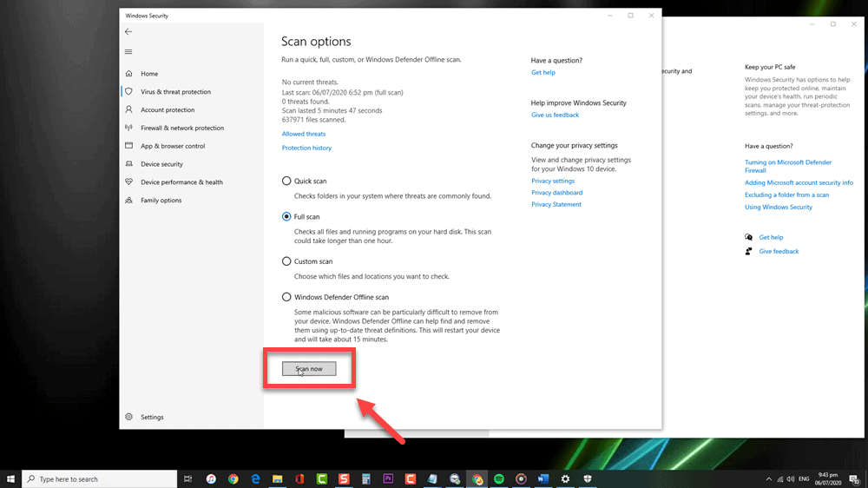
Task: Open Home in the sidebar
Action: 149,74
